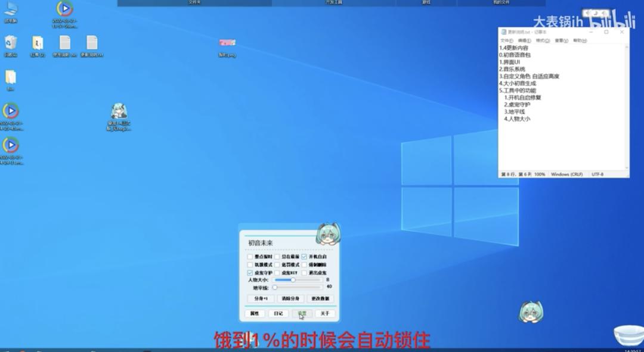Click the line 1.界面UI in Notepad
This screenshot has width=644, height=352.
[x=509, y=62]
